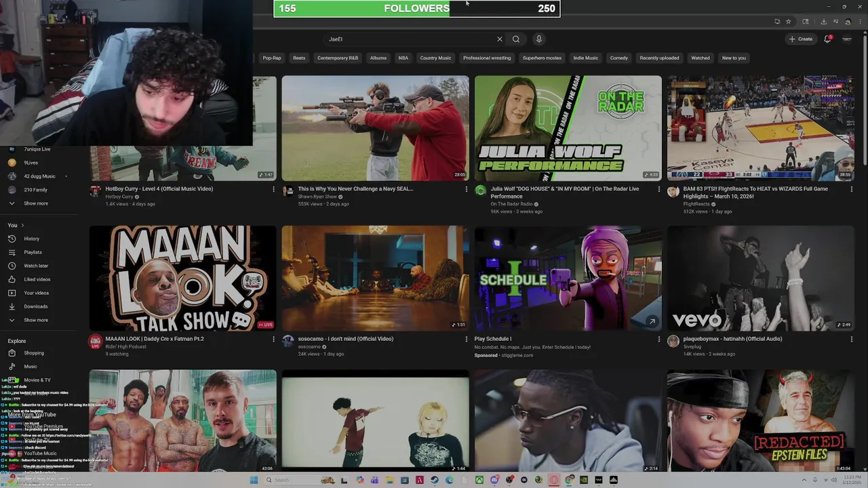
Task: Open options menu for Navy SEAL video
Action: pyautogui.click(x=466, y=190)
